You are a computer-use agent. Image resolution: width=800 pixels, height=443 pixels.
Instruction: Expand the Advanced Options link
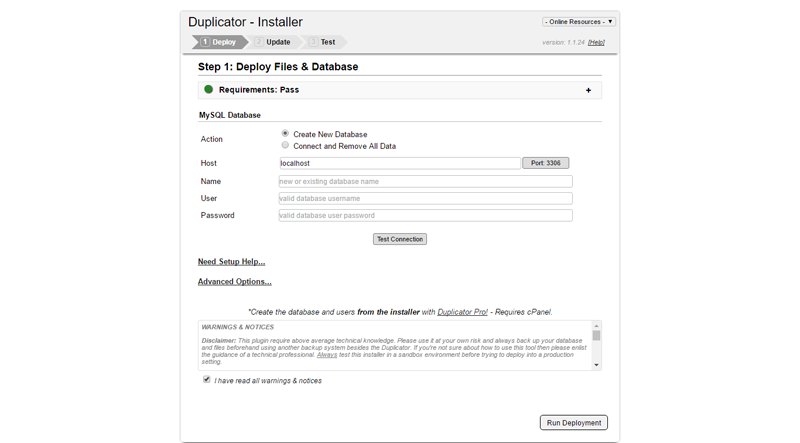coord(235,282)
